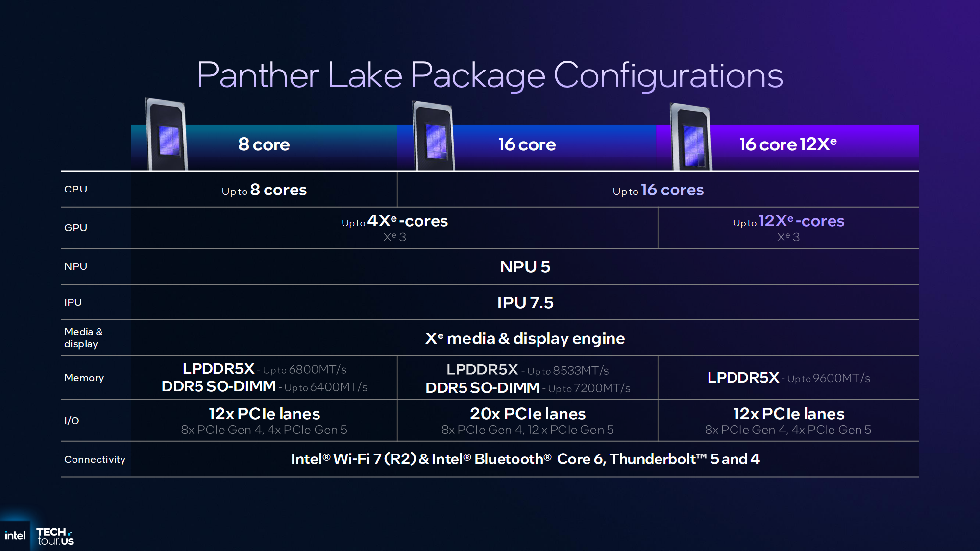Click the LPDDR5X Up to 9600MT/s cell

(788, 378)
